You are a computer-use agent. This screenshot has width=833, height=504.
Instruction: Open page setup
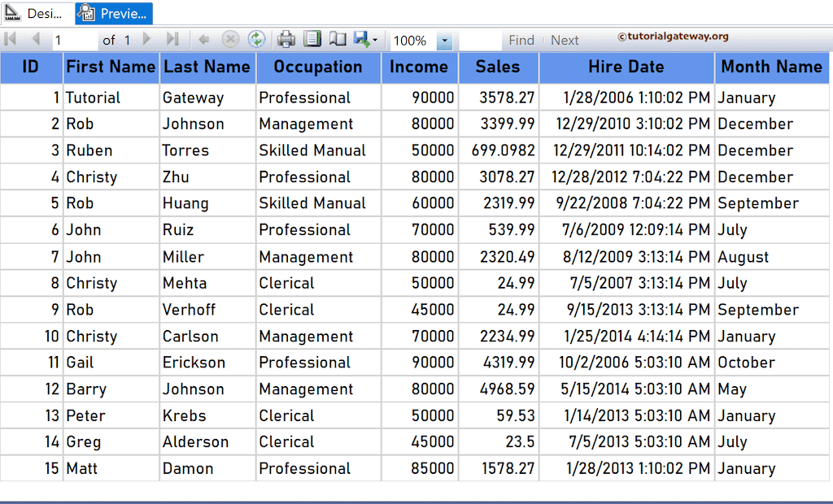[338, 39]
